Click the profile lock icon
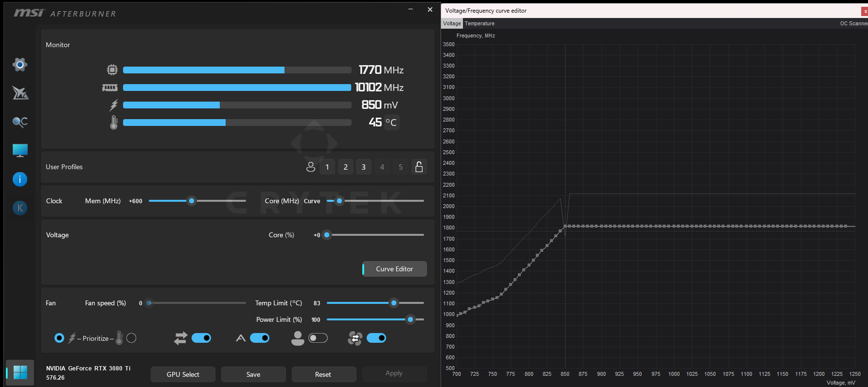 click(x=419, y=167)
